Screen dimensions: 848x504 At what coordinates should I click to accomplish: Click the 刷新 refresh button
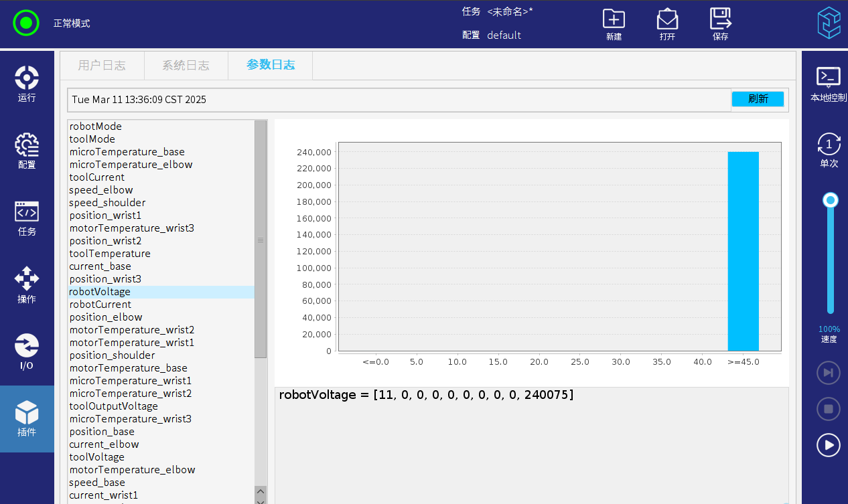pyautogui.click(x=758, y=99)
